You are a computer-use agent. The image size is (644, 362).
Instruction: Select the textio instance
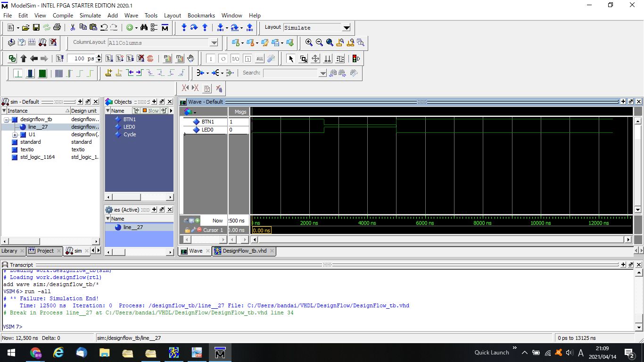pyautogui.click(x=27, y=149)
